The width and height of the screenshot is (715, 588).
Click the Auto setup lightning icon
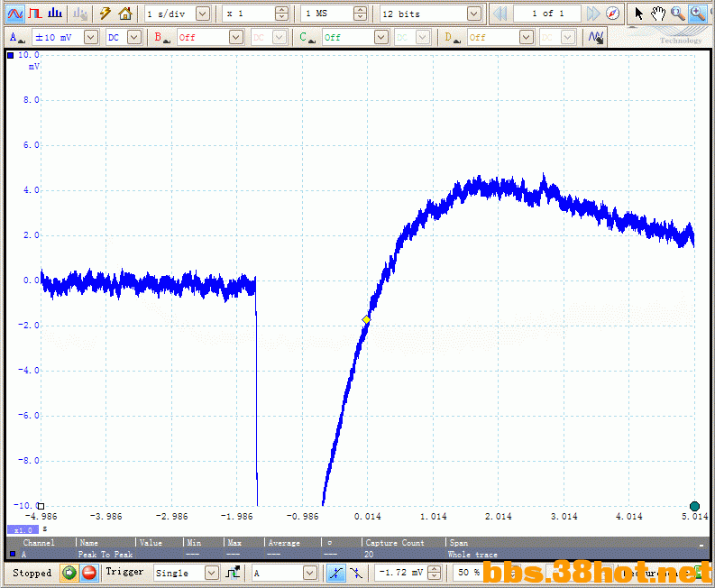105,14
